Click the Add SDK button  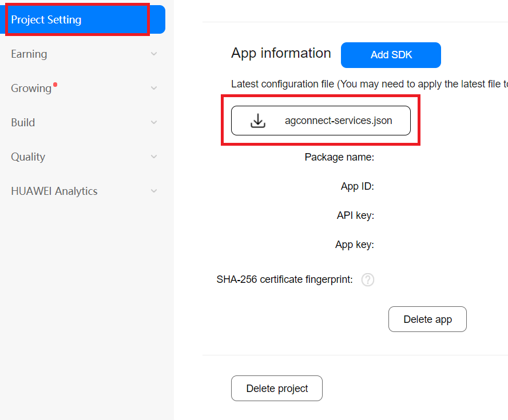(391, 55)
